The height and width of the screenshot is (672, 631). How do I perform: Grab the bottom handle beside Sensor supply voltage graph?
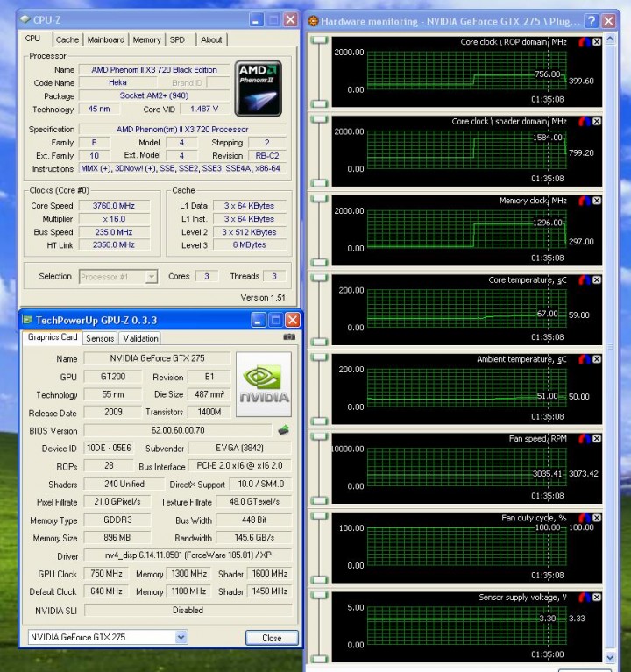(x=319, y=659)
